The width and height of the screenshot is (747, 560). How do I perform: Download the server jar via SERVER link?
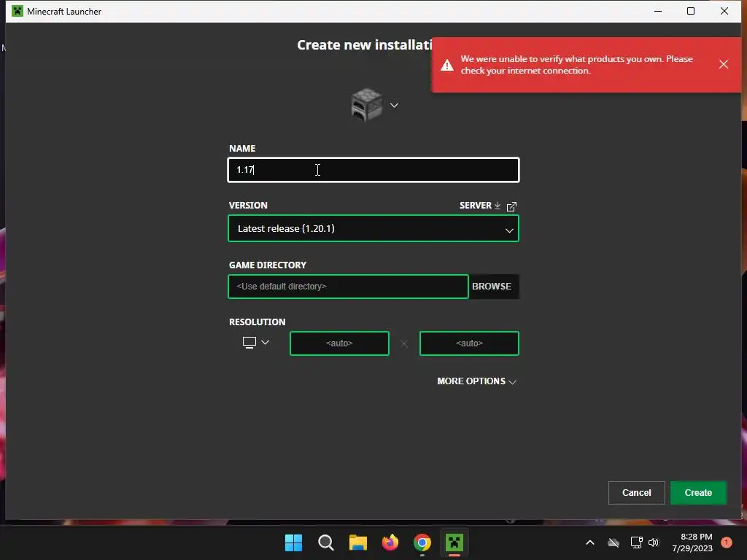coord(479,205)
